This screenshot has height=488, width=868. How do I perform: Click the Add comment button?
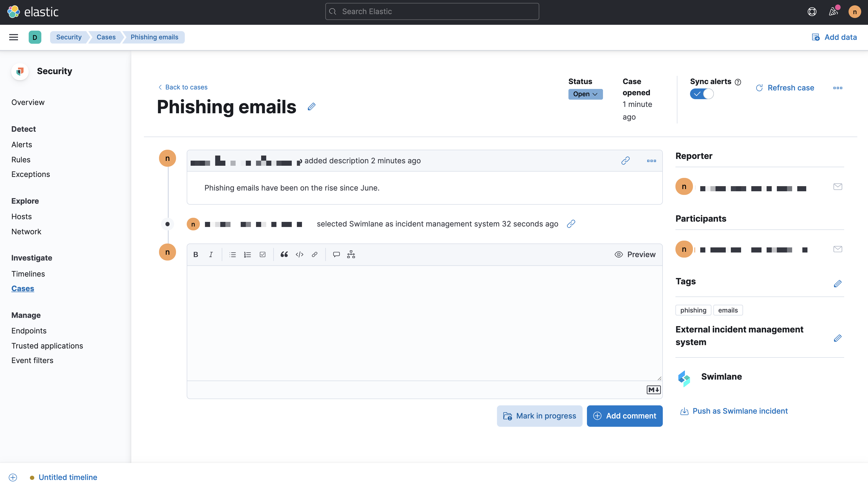pyautogui.click(x=625, y=416)
